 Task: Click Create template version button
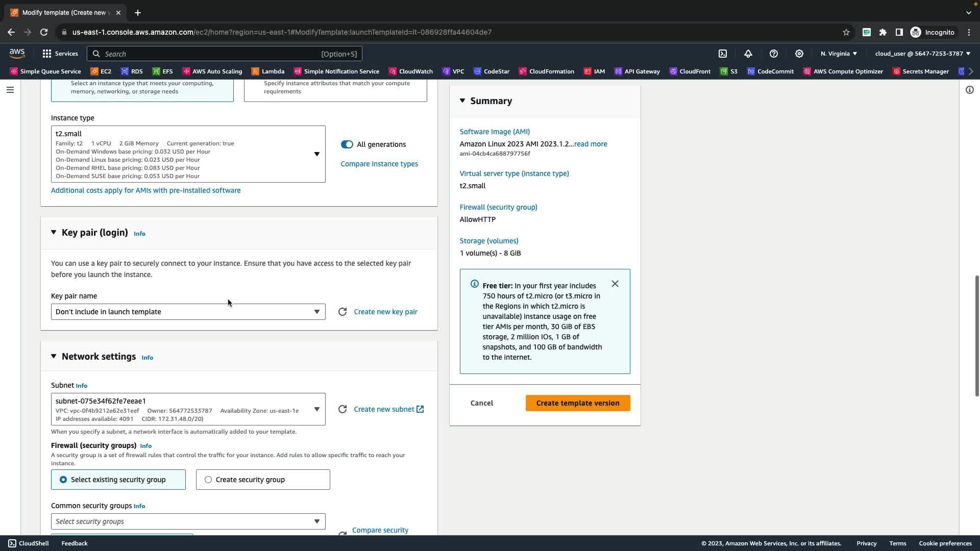tap(577, 403)
